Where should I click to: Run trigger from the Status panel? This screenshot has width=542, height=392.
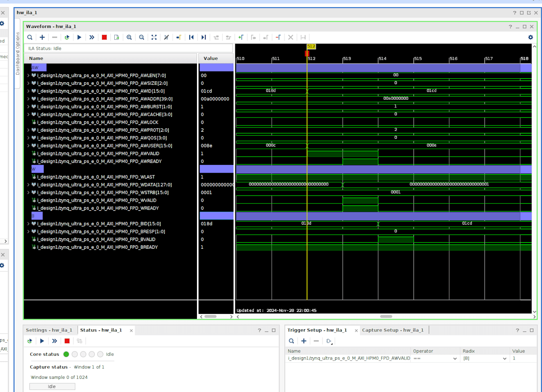(x=42, y=341)
